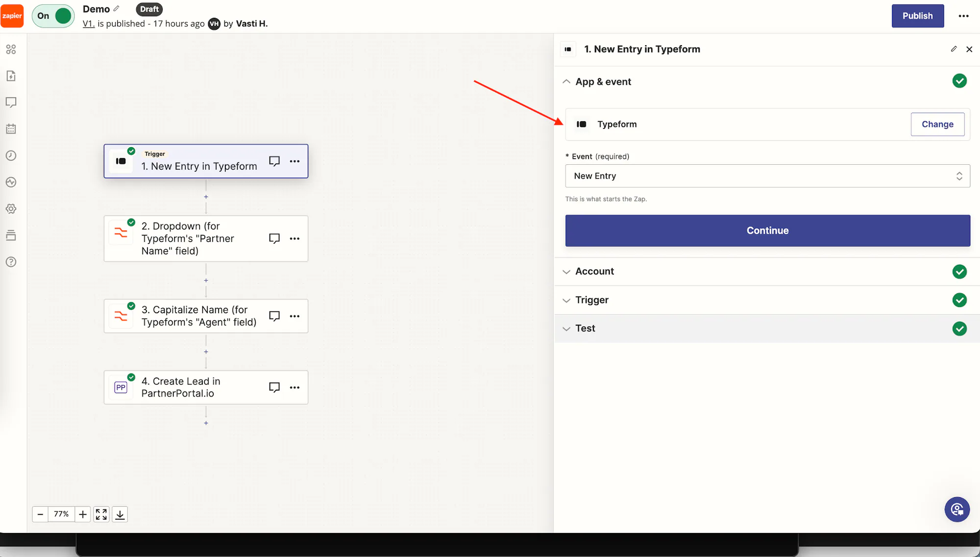This screenshot has height=557, width=980.
Task: Open the versions stack sidebar icon
Action: tap(11, 235)
